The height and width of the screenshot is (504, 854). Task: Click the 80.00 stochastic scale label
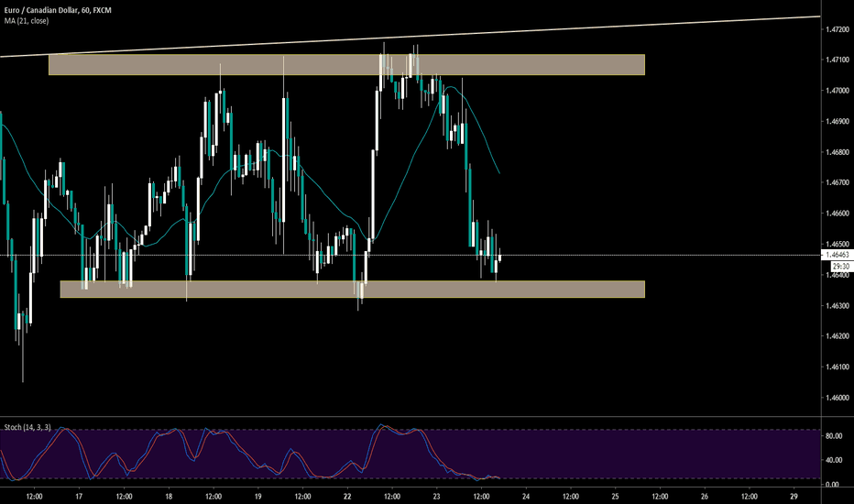pos(834,436)
